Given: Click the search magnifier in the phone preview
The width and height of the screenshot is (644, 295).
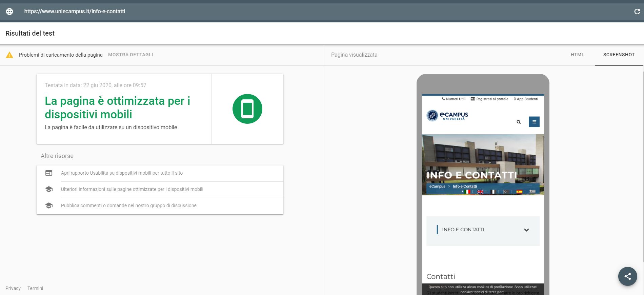Looking at the screenshot, I should click(519, 122).
